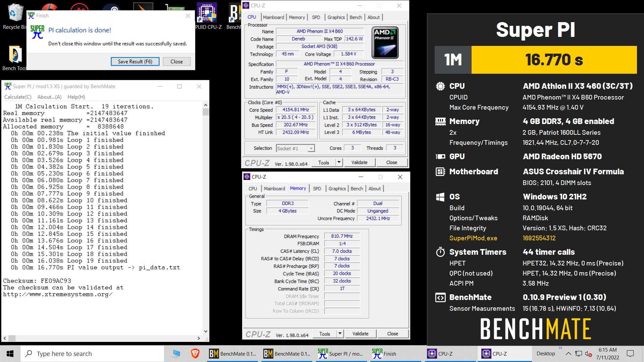
Task: Click the Super PI window title icon
Action: 8,86
